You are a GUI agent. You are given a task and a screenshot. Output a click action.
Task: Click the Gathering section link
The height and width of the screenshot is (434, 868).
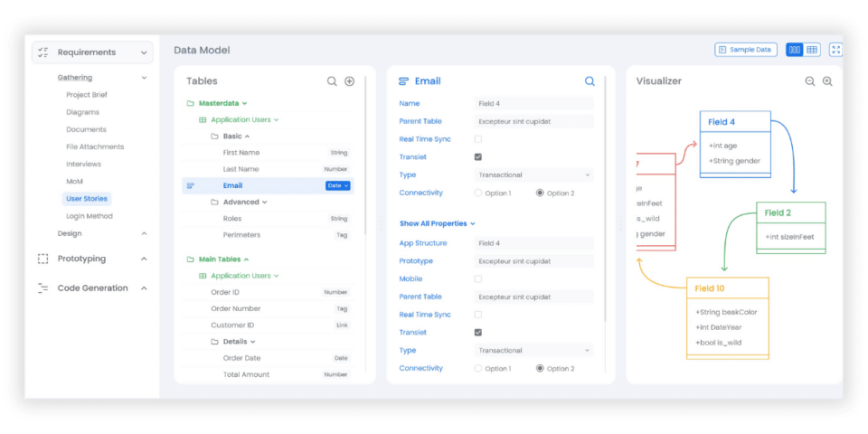(75, 78)
